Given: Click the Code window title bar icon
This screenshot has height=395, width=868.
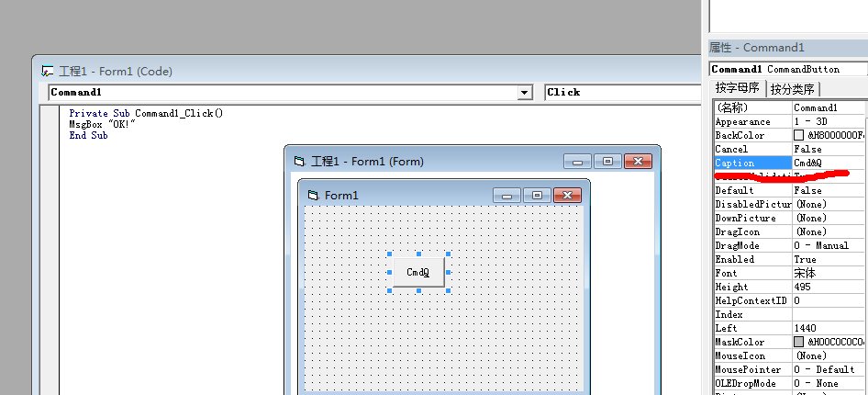Looking at the screenshot, I should click(x=47, y=72).
